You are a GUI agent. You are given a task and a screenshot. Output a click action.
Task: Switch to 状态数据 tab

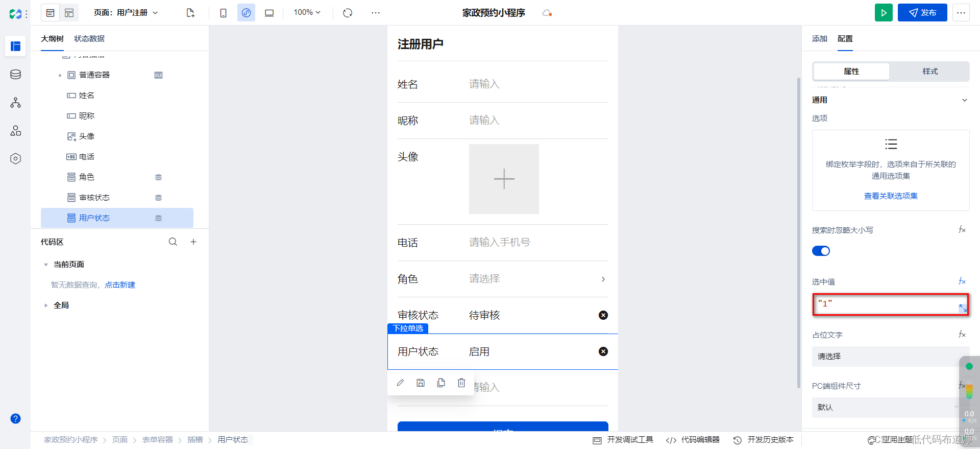pos(89,39)
